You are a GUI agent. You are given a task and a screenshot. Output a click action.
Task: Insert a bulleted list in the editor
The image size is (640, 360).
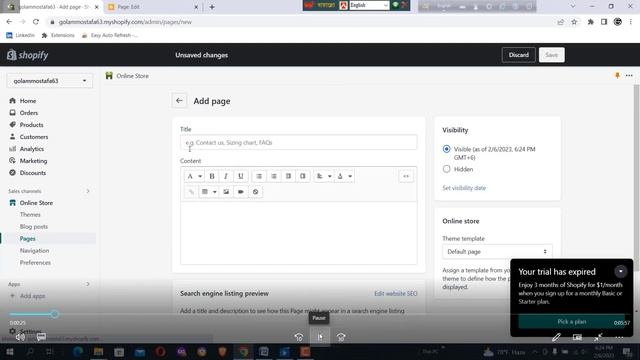[x=259, y=176]
